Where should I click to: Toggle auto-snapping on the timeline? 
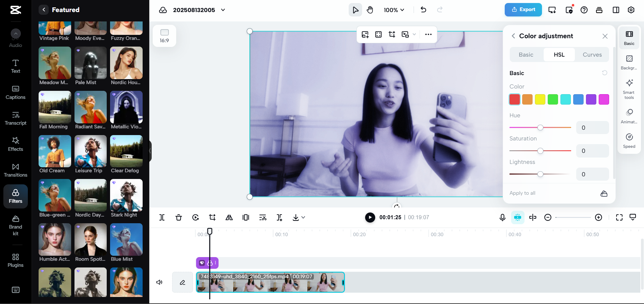coord(517,217)
